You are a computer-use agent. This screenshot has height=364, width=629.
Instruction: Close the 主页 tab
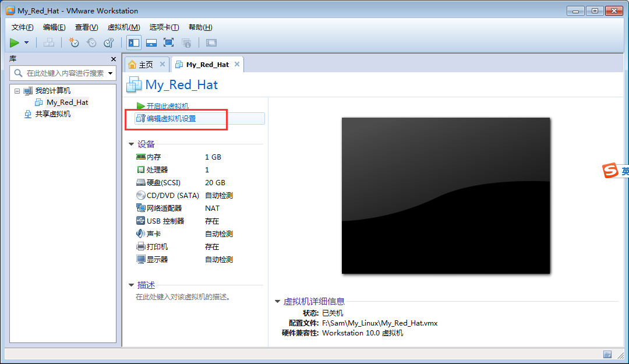[x=162, y=64]
